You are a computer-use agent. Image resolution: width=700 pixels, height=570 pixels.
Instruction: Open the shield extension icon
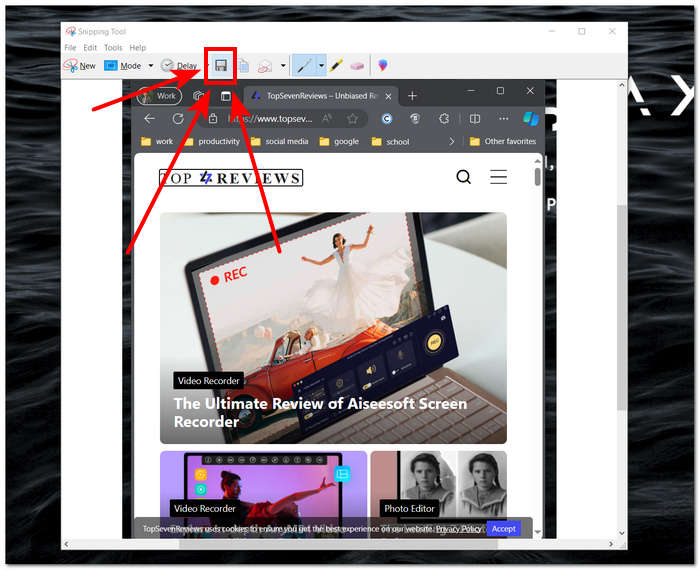pyautogui.click(x=415, y=119)
